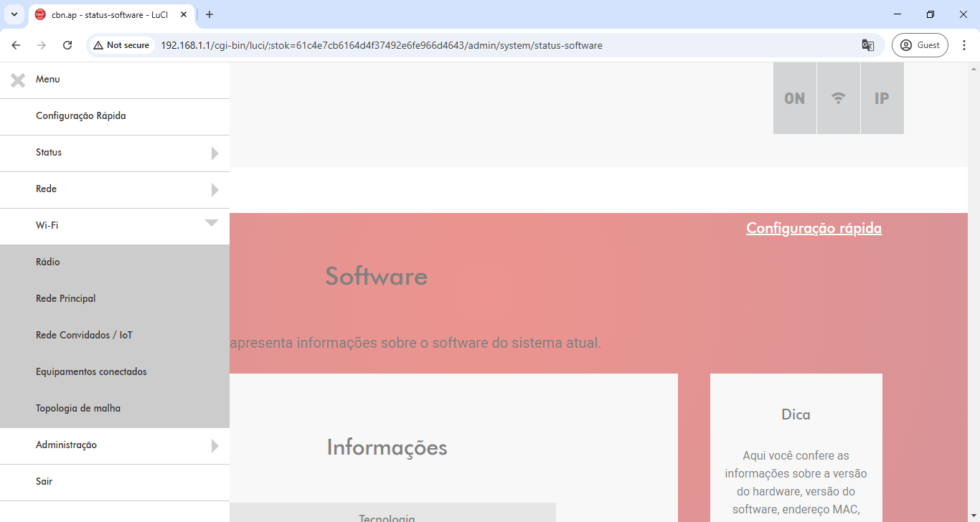Click the IP status icon
This screenshot has width=980, height=522.
[882, 98]
